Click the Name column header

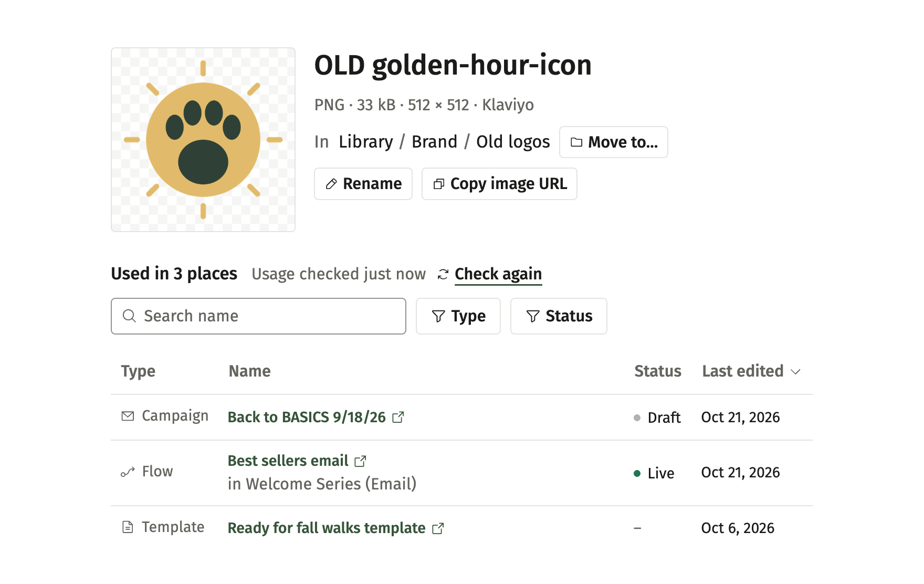coord(249,371)
